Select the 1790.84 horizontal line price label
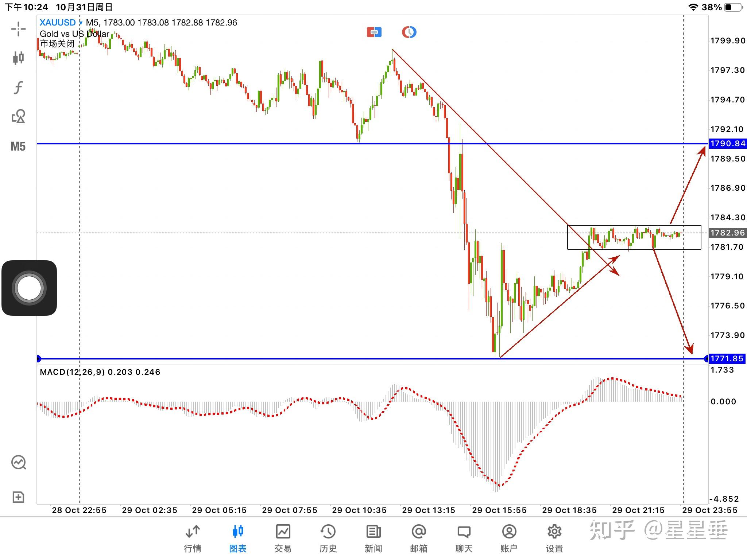 pyautogui.click(x=728, y=143)
